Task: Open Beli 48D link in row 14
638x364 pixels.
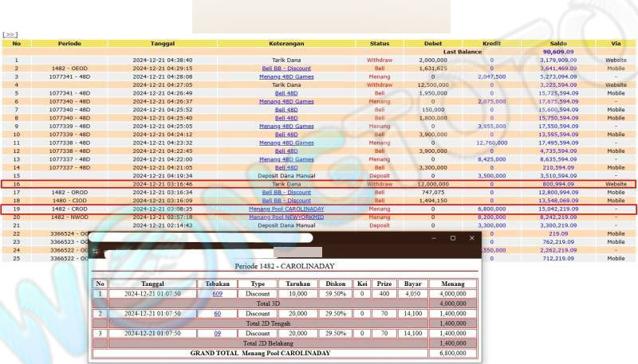Action: pos(286,168)
